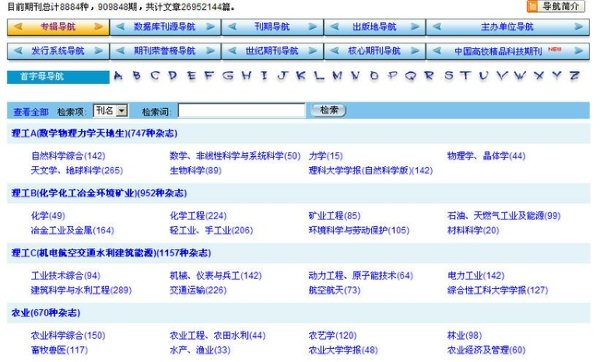Open the 导航简介 guide button
Screen dimensions: 600x362
pyautogui.click(x=556, y=6)
